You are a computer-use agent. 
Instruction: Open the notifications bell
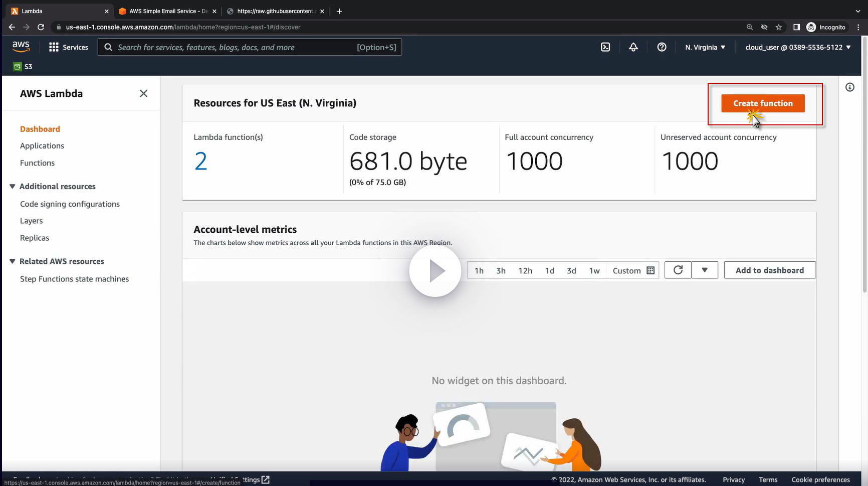tap(633, 47)
